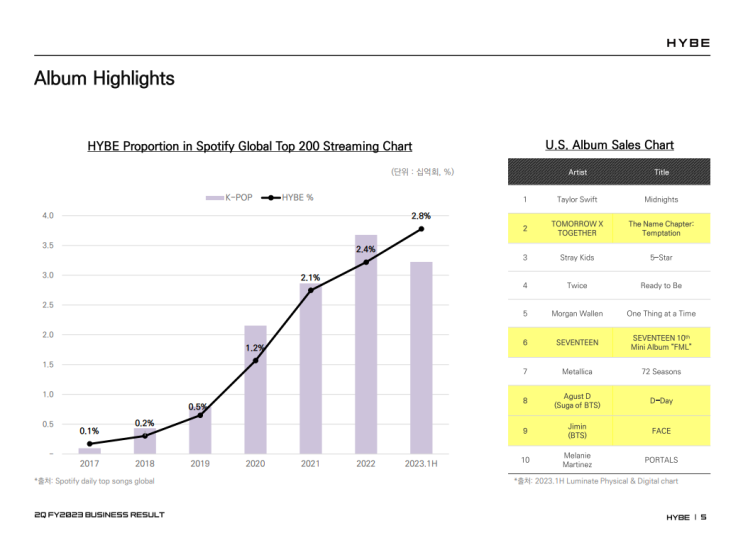This screenshot has width=743, height=538.
Task: Click the Taylor Swift artist cell
Action: tap(577, 200)
